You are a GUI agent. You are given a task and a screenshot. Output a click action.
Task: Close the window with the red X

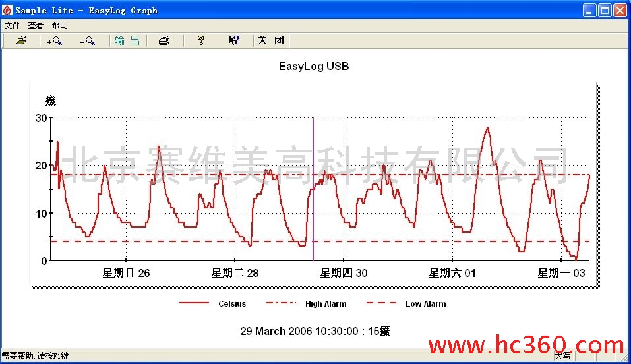(x=620, y=10)
